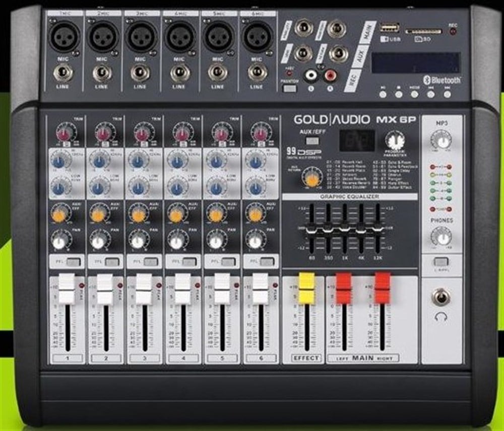Click the play/pause button of the media player

pos(383,95)
